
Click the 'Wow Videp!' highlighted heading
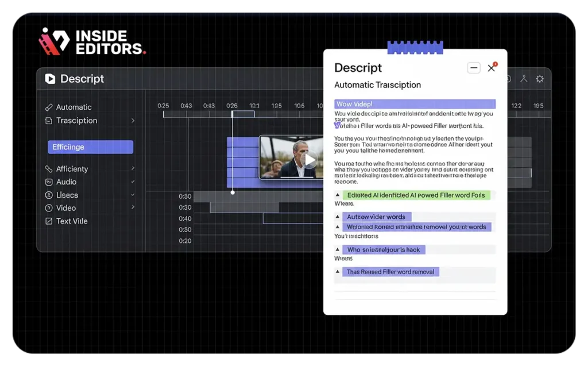415,104
